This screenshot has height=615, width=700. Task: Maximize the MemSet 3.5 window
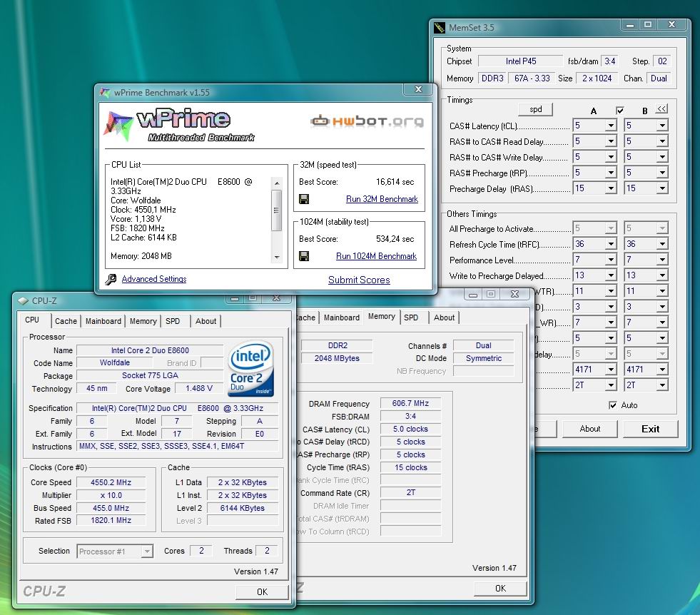(x=647, y=25)
